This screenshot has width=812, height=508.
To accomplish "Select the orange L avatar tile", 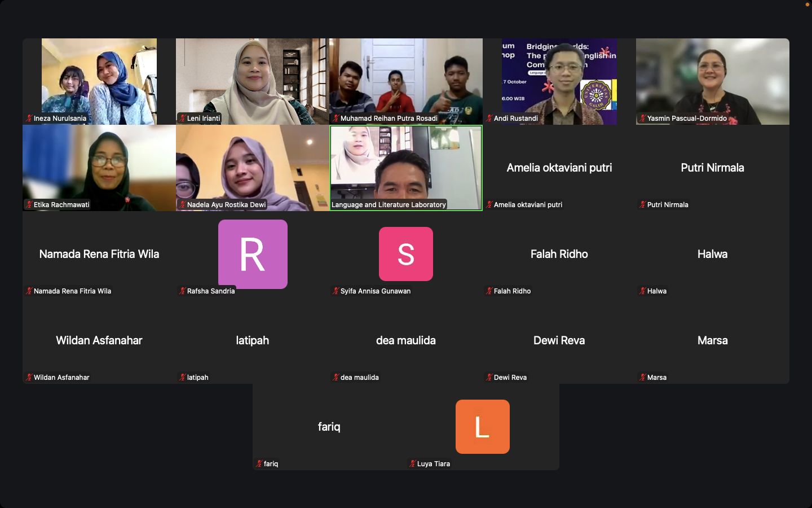I will pyautogui.click(x=483, y=427).
